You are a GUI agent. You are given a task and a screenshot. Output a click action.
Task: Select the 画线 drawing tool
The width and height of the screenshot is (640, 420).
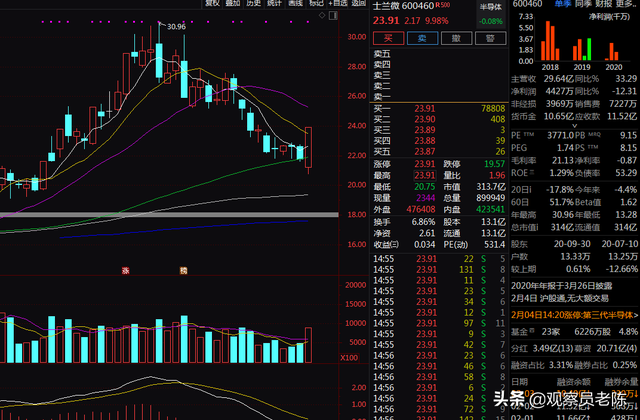[x=296, y=3]
